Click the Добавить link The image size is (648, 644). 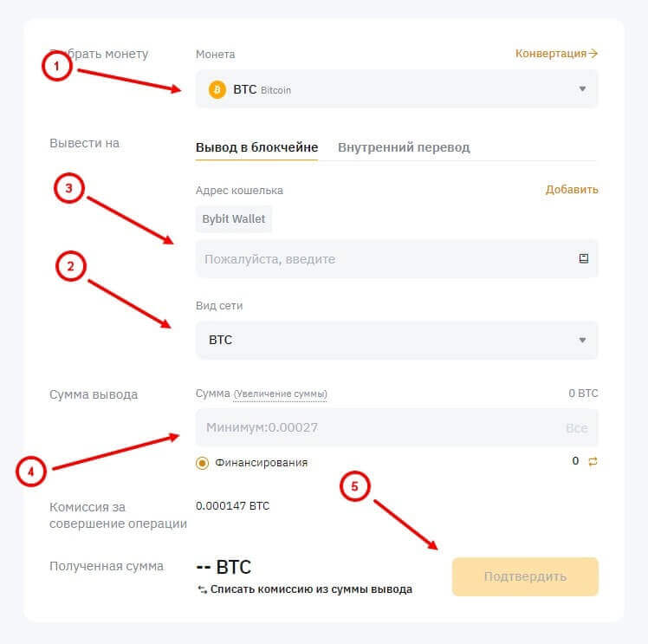coord(572,190)
